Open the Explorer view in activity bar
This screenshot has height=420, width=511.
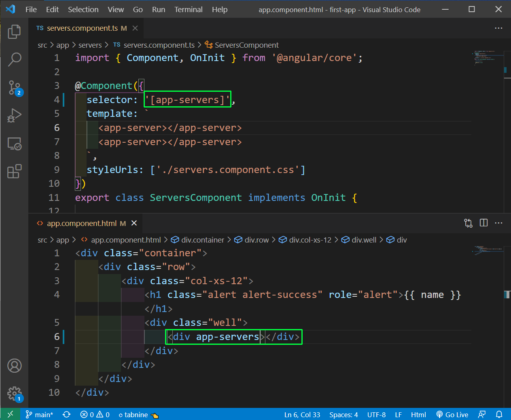coord(14,32)
